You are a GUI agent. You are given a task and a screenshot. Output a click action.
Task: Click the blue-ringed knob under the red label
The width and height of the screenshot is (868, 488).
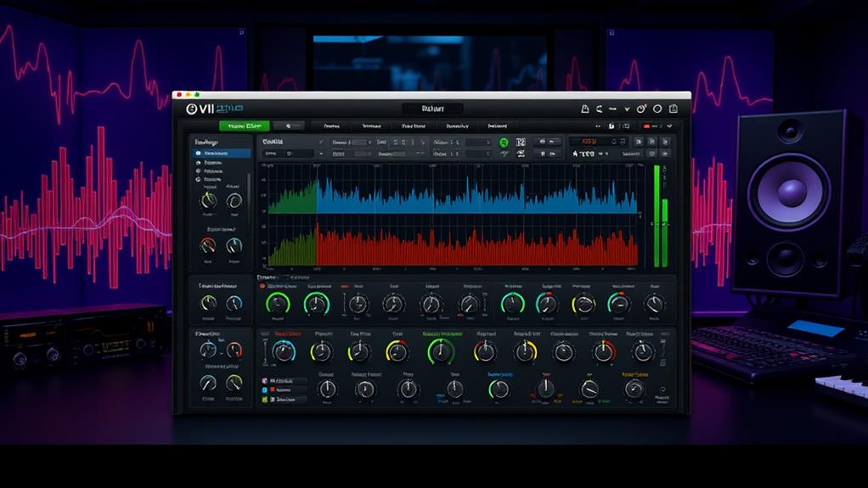[x=284, y=351]
